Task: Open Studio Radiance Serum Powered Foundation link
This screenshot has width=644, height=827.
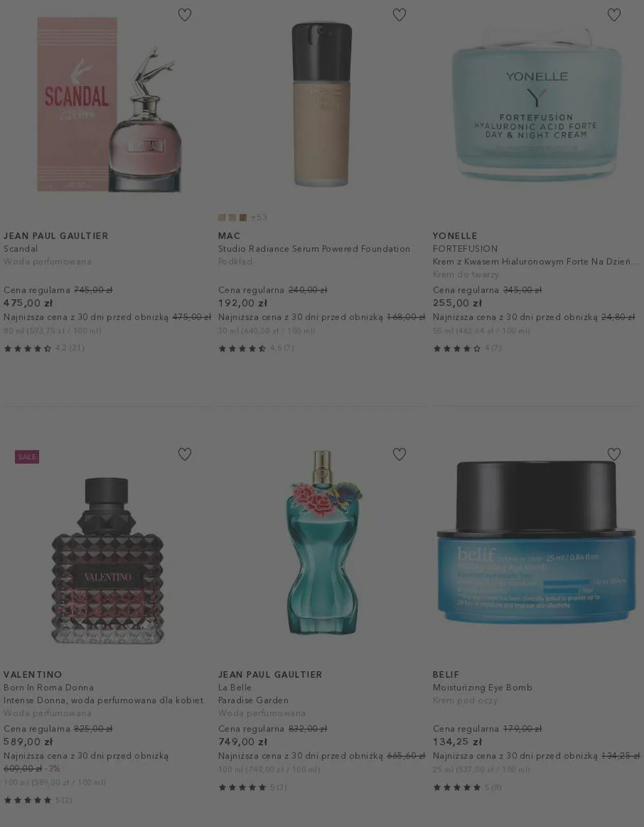Action: (314, 248)
